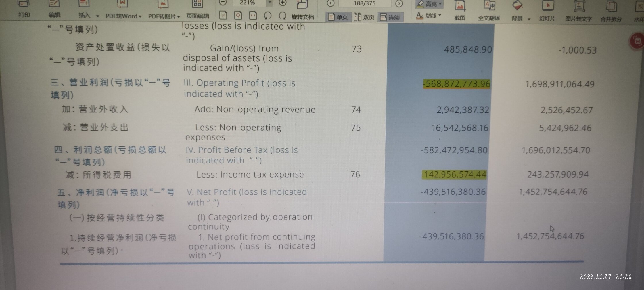Viewport: 644px width, 290px height.
Task: Enable single page (单页) view
Action: coord(338,17)
